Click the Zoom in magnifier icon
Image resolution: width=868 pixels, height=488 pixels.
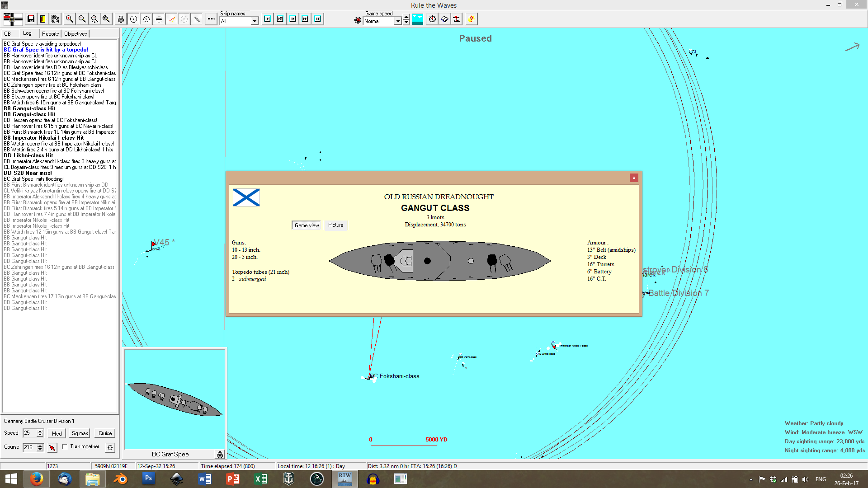point(69,19)
